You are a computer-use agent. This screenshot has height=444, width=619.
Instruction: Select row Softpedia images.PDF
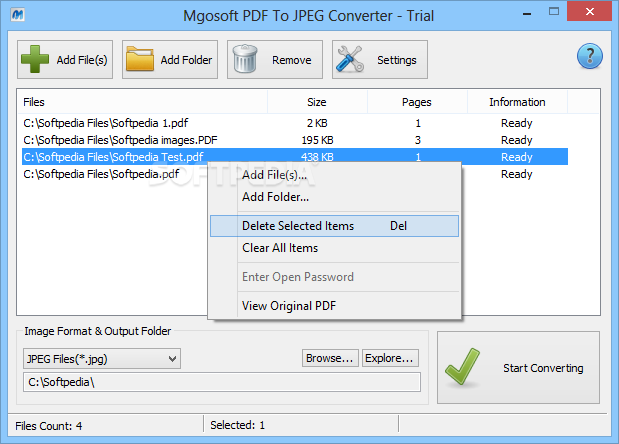pyautogui.click(x=295, y=140)
